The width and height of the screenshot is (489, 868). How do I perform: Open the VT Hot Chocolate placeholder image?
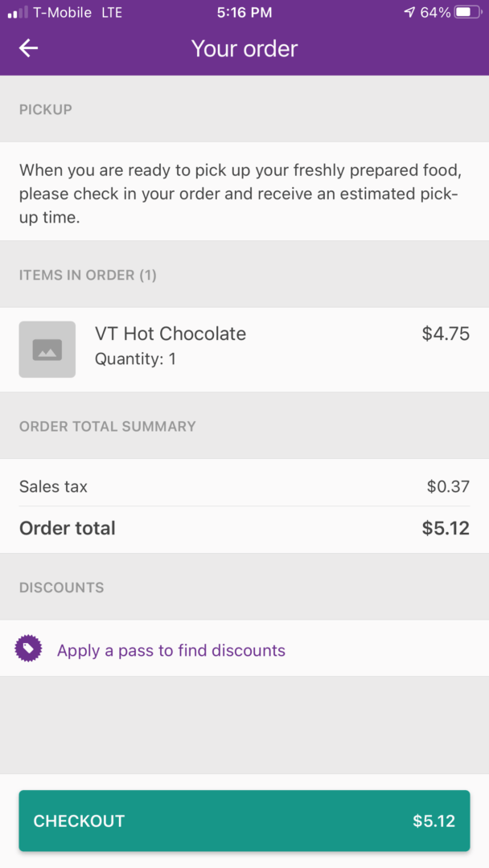click(x=47, y=350)
